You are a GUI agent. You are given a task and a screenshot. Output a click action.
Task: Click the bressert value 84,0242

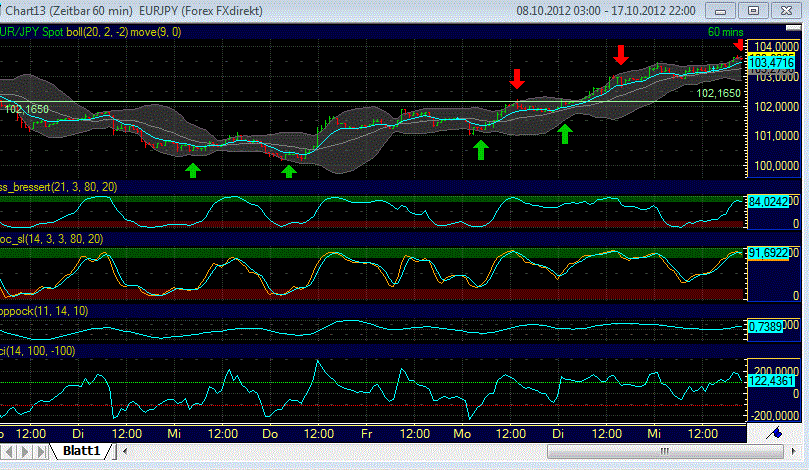[x=768, y=202]
